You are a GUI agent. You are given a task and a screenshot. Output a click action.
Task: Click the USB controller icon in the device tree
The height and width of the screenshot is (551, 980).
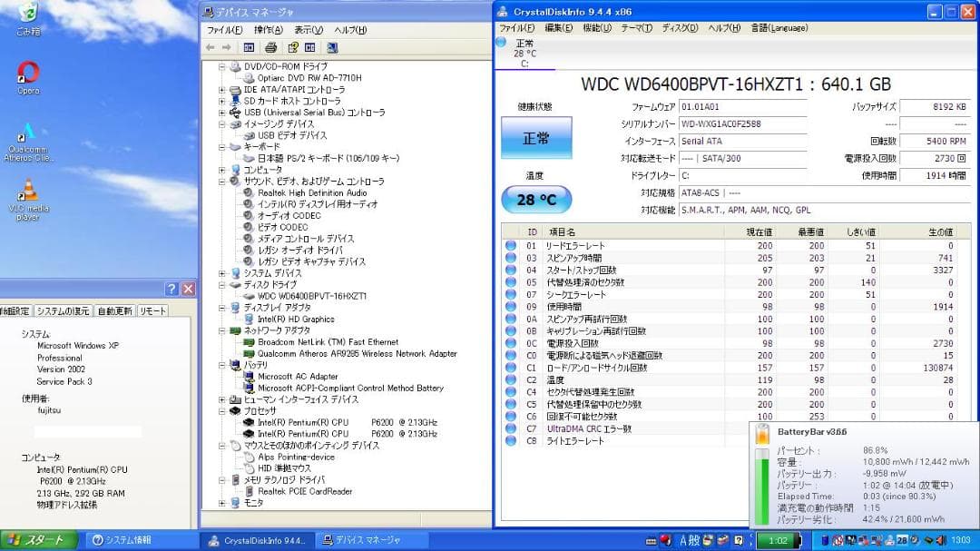pos(235,113)
